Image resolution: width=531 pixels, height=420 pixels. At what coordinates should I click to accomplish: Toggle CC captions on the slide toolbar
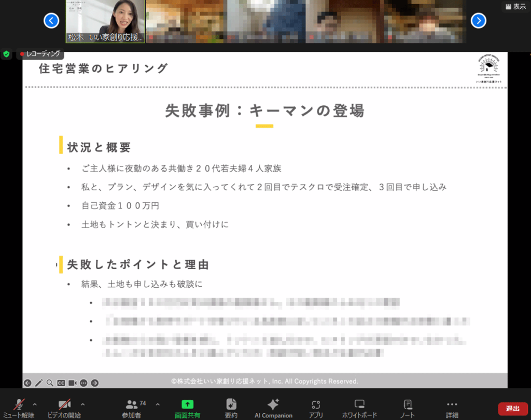tap(61, 383)
